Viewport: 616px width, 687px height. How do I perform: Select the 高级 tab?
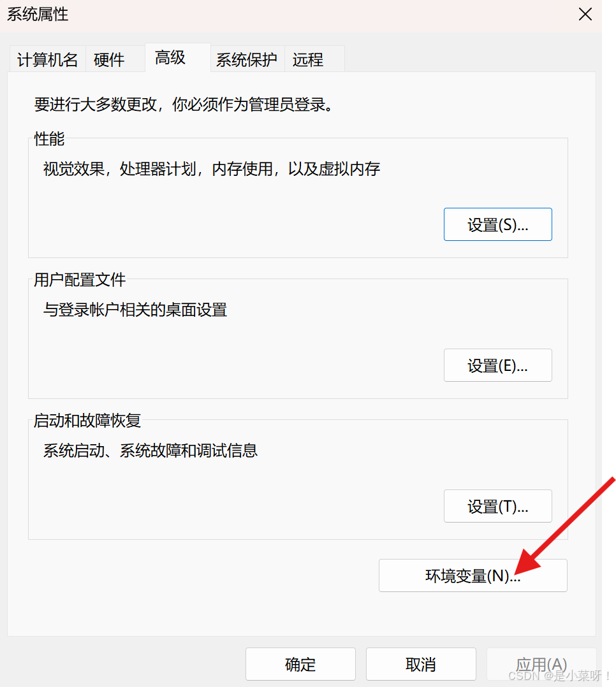177,57
